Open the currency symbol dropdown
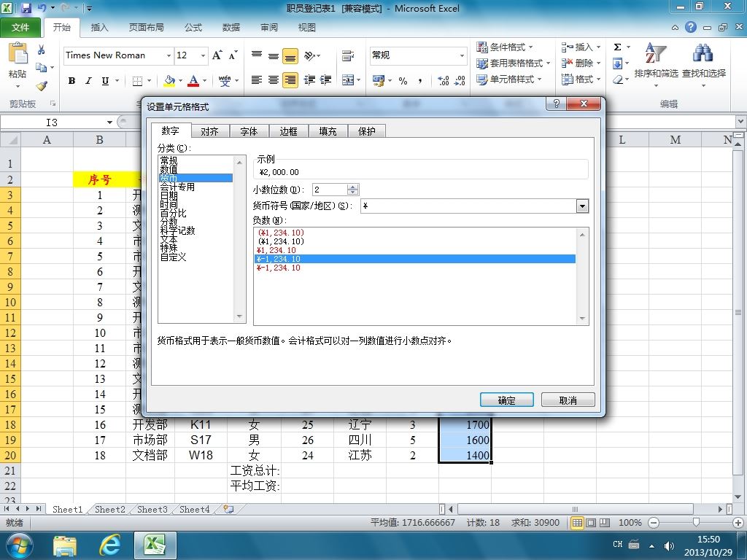Viewport: 747px width, 560px height. point(582,206)
